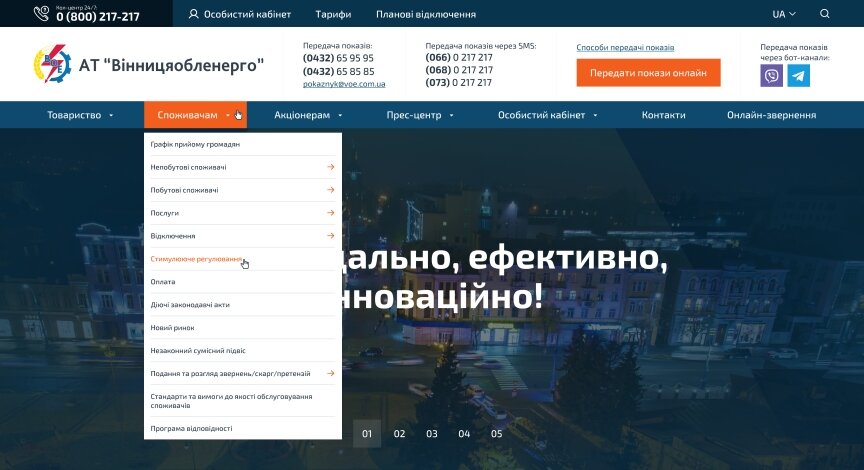Open the Товариство navigation dropdown
The width and height of the screenshot is (864, 470).
pos(80,115)
